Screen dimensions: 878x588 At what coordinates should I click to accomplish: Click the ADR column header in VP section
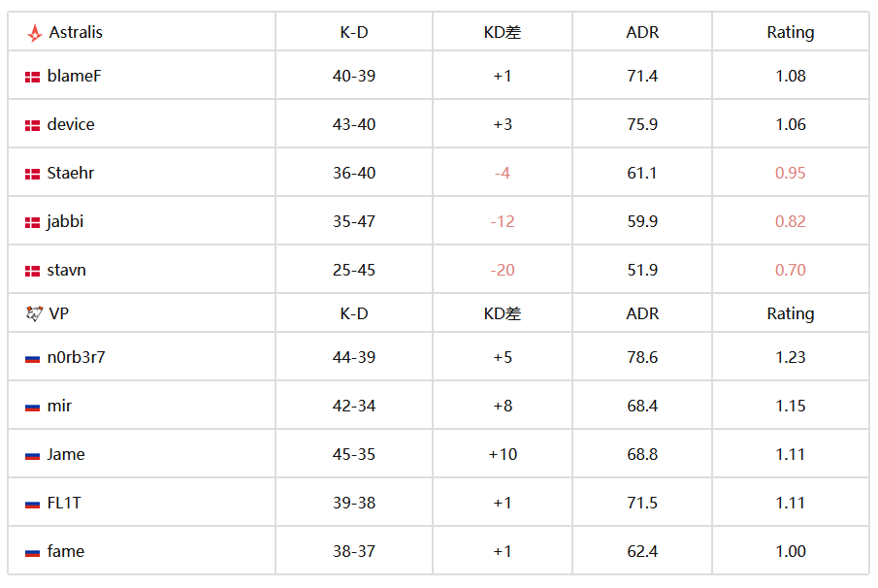click(x=642, y=313)
